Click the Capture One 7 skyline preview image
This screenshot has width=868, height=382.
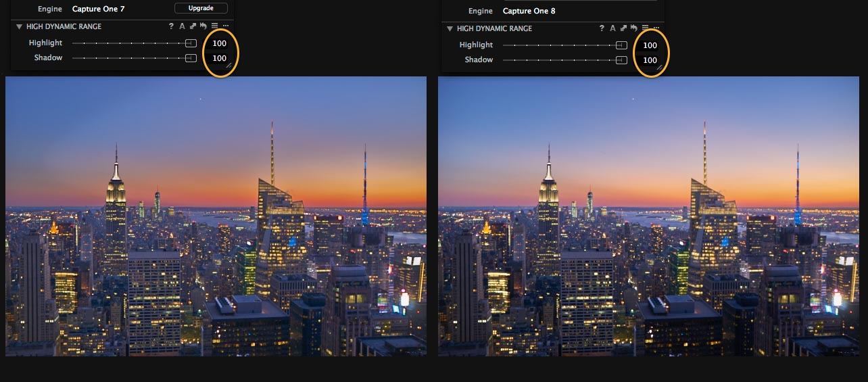point(216,216)
